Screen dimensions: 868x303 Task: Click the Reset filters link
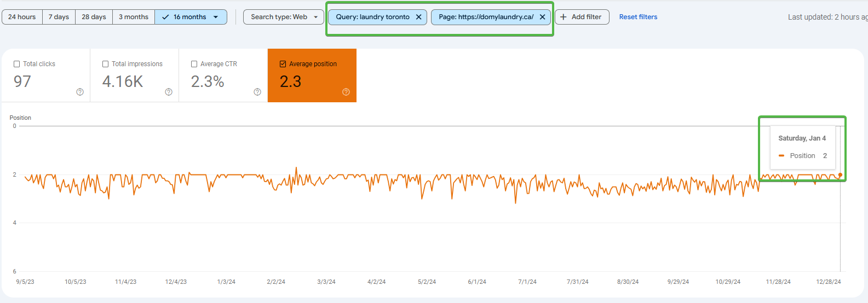click(x=638, y=17)
